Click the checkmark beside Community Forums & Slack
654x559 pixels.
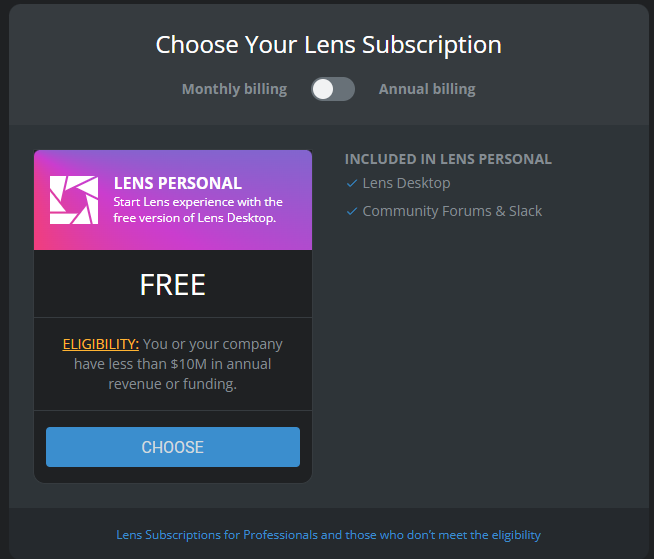(352, 211)
